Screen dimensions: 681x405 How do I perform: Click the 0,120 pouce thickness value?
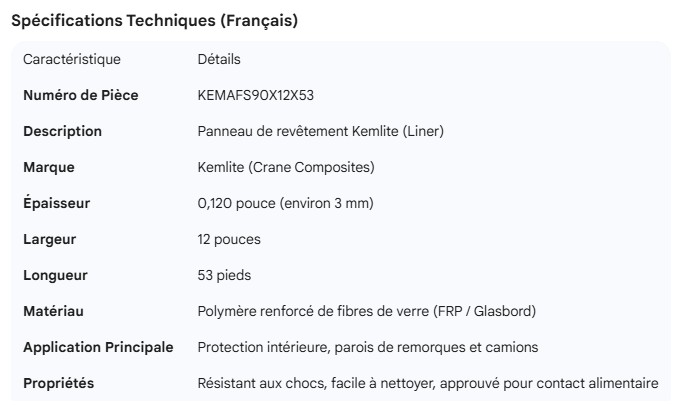pyautogui.click(x=285, y=204)
